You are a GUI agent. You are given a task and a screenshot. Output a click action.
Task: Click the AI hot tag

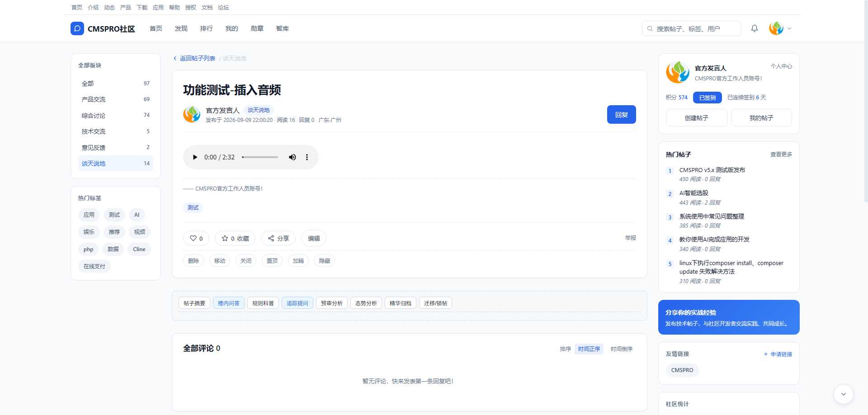137,215
